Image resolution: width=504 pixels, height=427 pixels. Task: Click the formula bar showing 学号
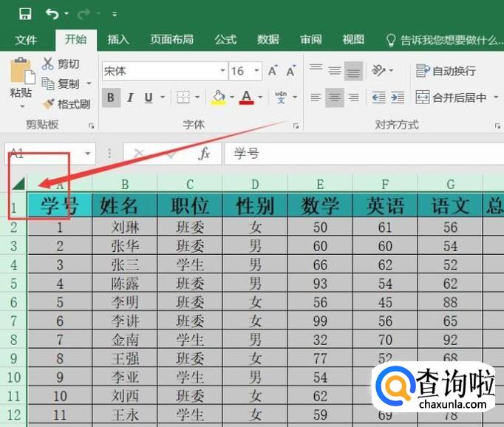tap(364, 154)
